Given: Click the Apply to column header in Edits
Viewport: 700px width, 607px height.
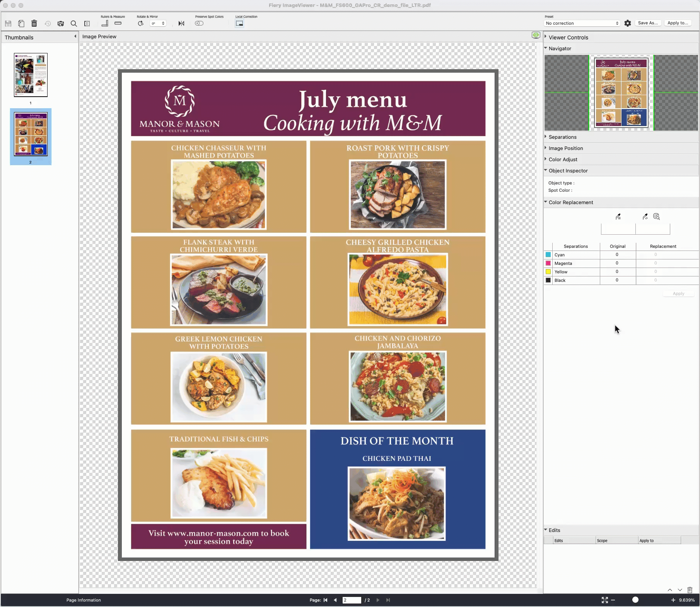Looking at the screenshot, I should [659, 541].
